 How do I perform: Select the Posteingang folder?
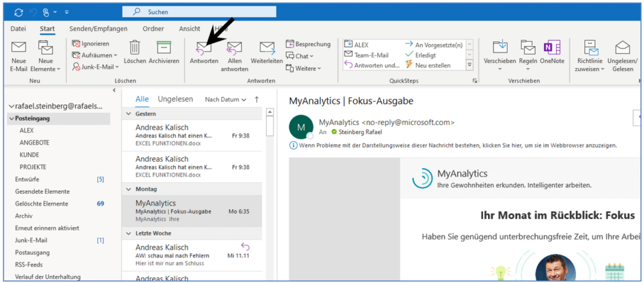point(58,118)
